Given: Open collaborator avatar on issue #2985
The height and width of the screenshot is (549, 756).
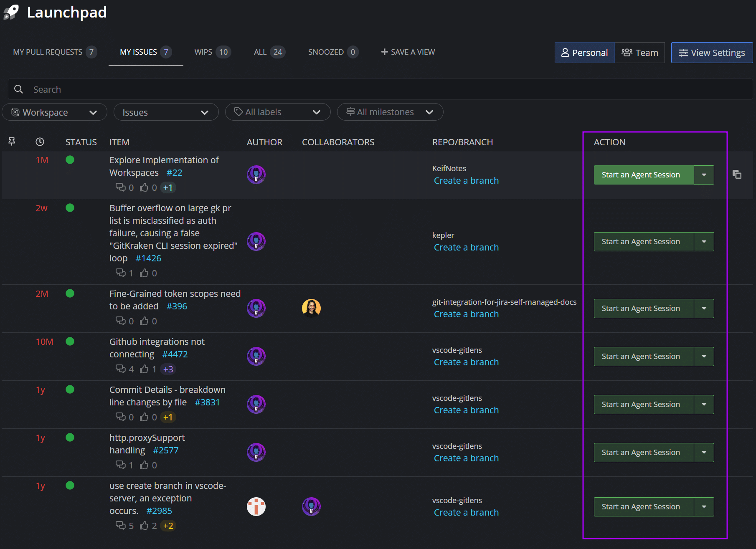Looking at the screenshot, I should click(x=311, y=506).
